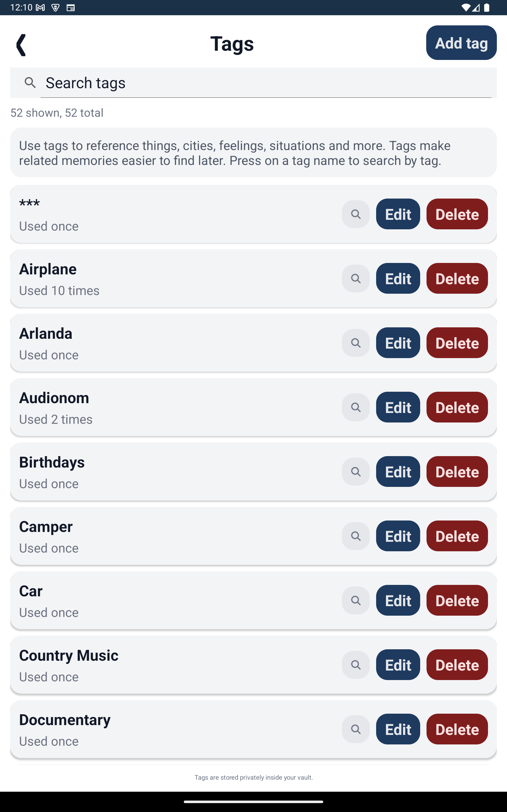Edit the Airplane tag
This screenshot has height=812, width=507.
click(x=398, y=278)
